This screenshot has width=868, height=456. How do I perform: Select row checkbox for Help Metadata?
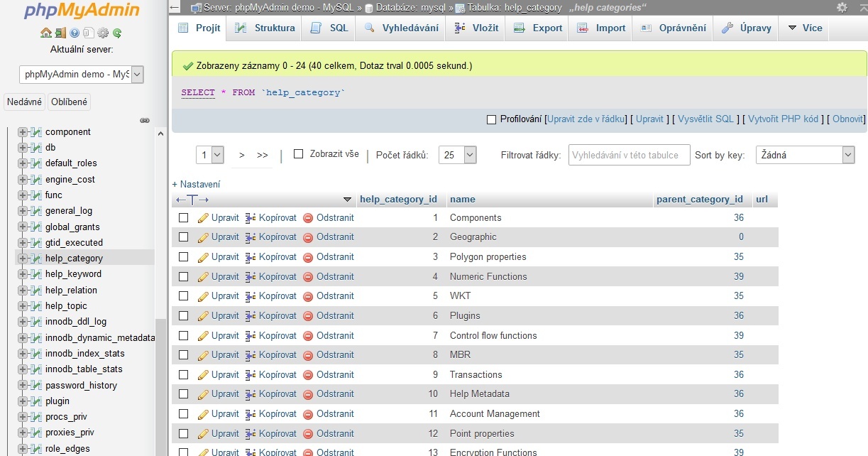(x=184, y=393)
